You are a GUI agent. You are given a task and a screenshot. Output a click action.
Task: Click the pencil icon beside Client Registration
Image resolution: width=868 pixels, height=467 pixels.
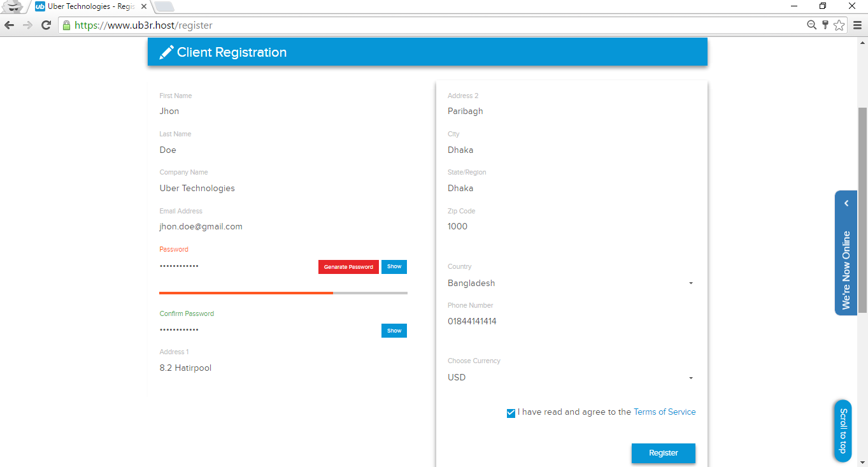pyautogui.click(x=166, y=52)
